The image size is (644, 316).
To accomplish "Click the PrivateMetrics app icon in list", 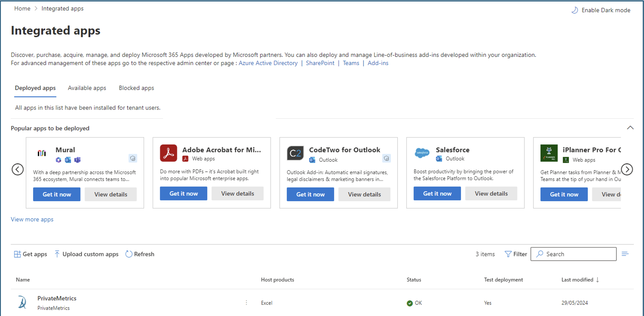I will pyautogui.click(x=22, y=302).
